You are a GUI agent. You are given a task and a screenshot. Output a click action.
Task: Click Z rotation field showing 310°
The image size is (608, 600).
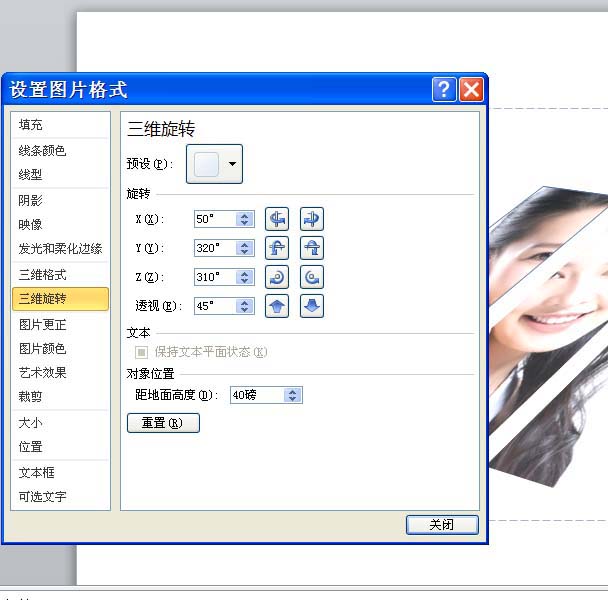[224, 277]
